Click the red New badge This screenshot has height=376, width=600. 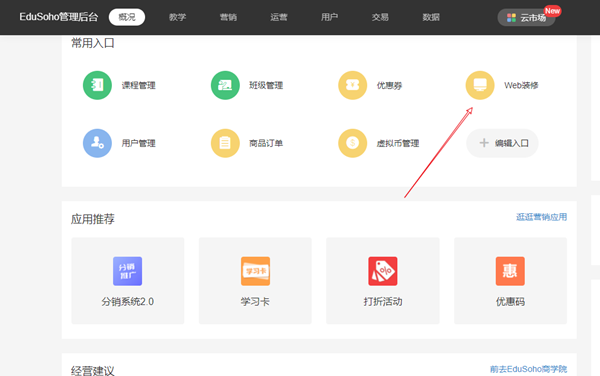click(x=552, y=11)
